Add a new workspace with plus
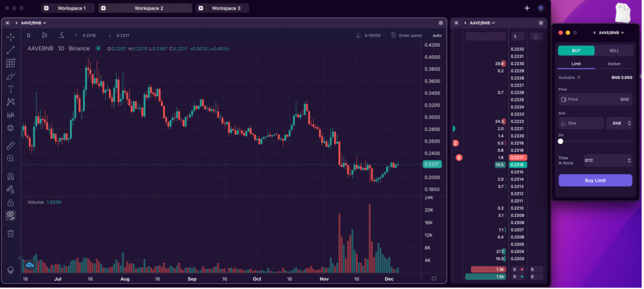644x289 pixels. (x=527, y=8)
